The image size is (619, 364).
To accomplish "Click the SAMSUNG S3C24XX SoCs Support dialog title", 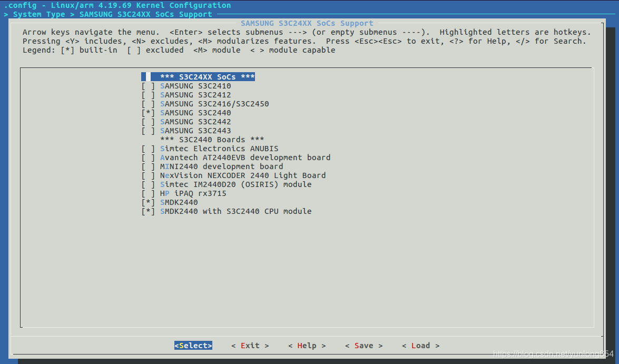I will (307, 23).
